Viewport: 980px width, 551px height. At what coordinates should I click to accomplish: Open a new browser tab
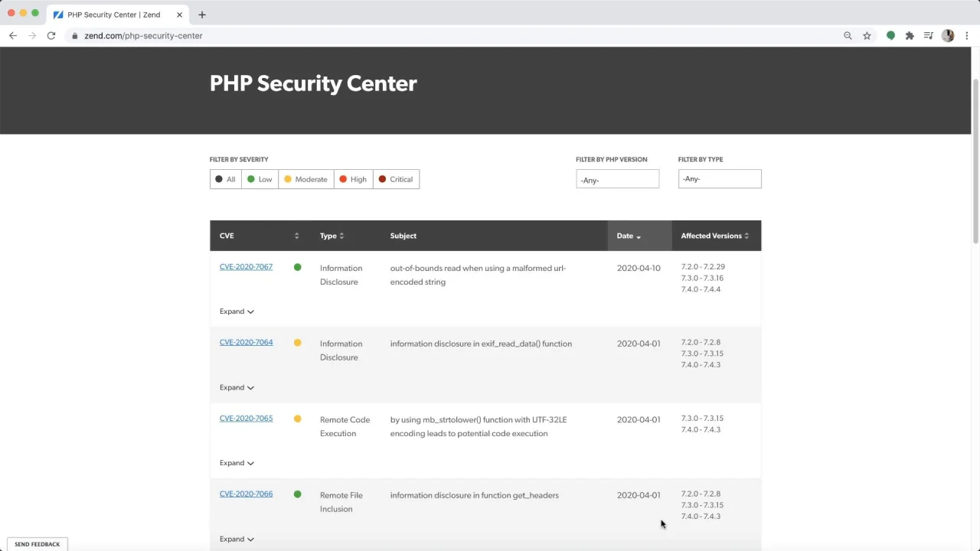[202, 15]
